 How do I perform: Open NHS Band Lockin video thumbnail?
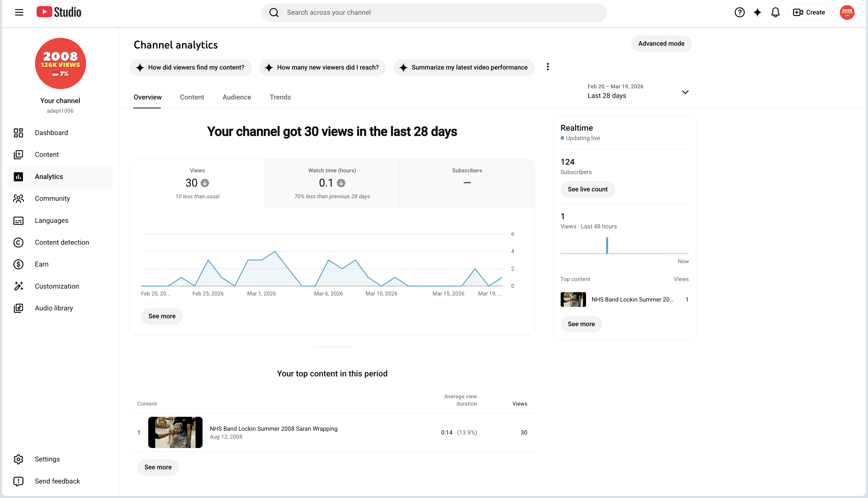[175, 432]
